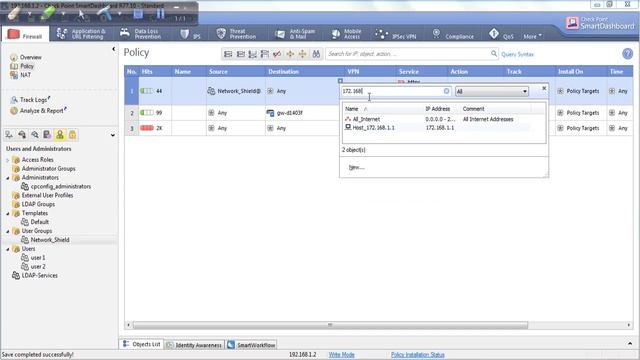This screenshot has width=640, height=360.
Task: Open the Data Loss Prevention tab
Action: click(141, 34)
